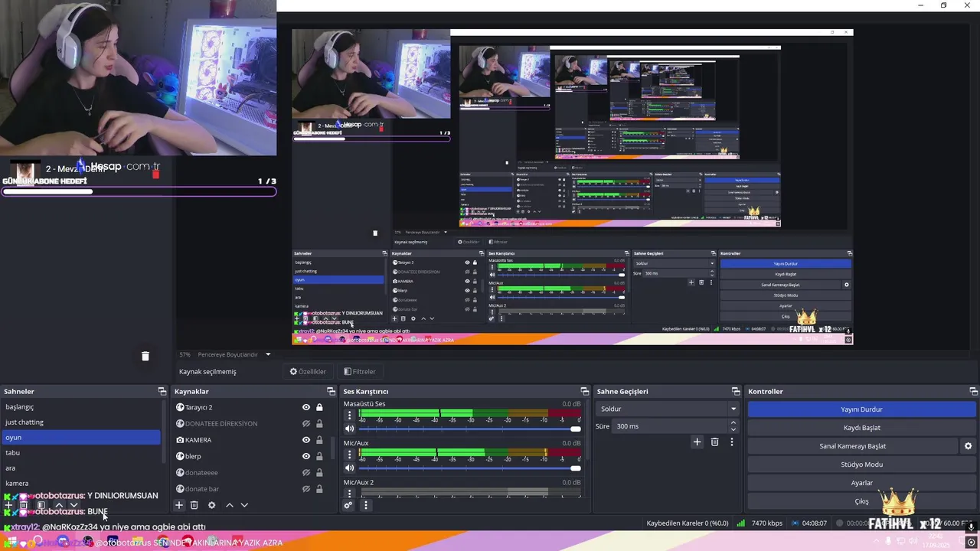Undock the Kaynaklar panel
980x551 pixels.
click(x=331, y=391)
